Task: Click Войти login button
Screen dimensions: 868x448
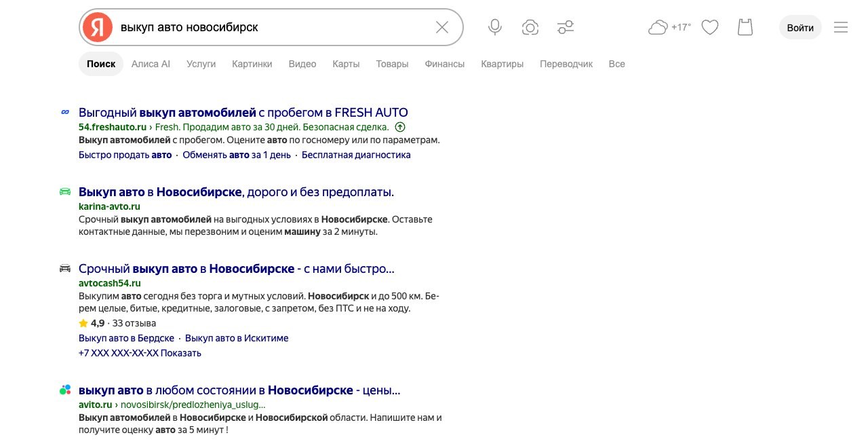Action: coord(801,28)
